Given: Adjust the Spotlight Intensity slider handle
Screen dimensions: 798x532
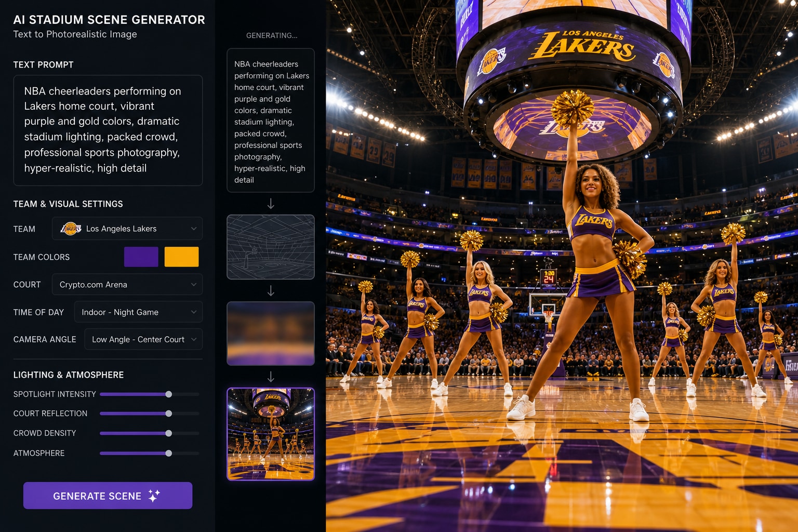Looking at the screenshot, I should [169, 394].
